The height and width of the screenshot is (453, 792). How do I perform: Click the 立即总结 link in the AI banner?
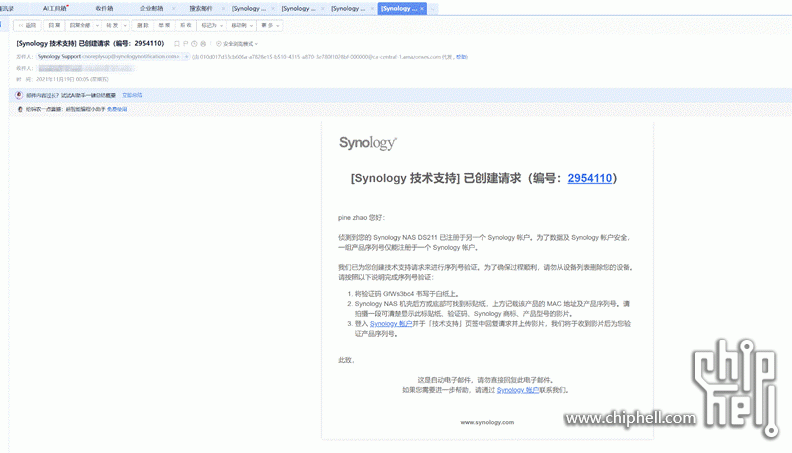pyautogui.click(x=132, y=95)
